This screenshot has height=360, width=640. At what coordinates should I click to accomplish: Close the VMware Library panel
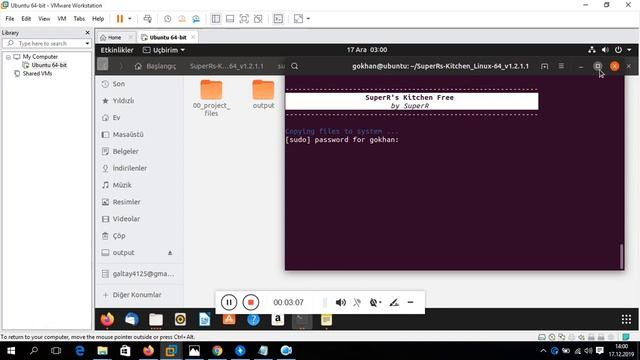pyautogui.click(x=87, y=33)
